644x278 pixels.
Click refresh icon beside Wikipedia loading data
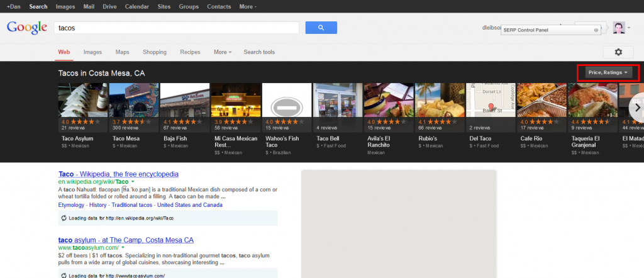pyautogui.click(x=64, y=218)
